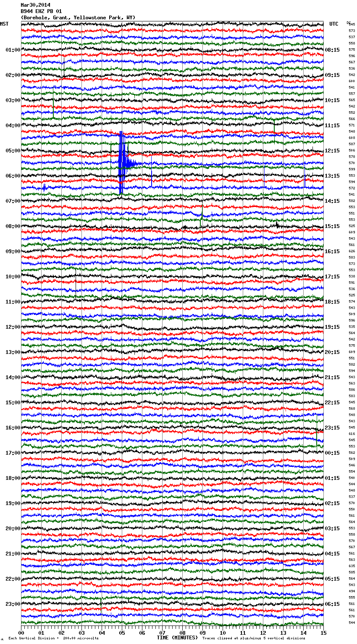Click the 12:15 UTC time label
The image size is (357, 644).
click(332, 151)
